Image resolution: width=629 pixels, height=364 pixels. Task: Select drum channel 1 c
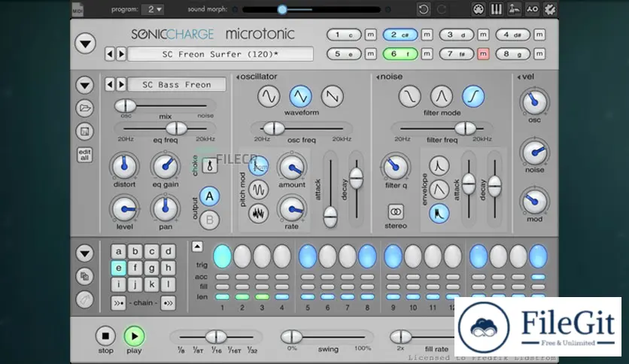(344, 35)
